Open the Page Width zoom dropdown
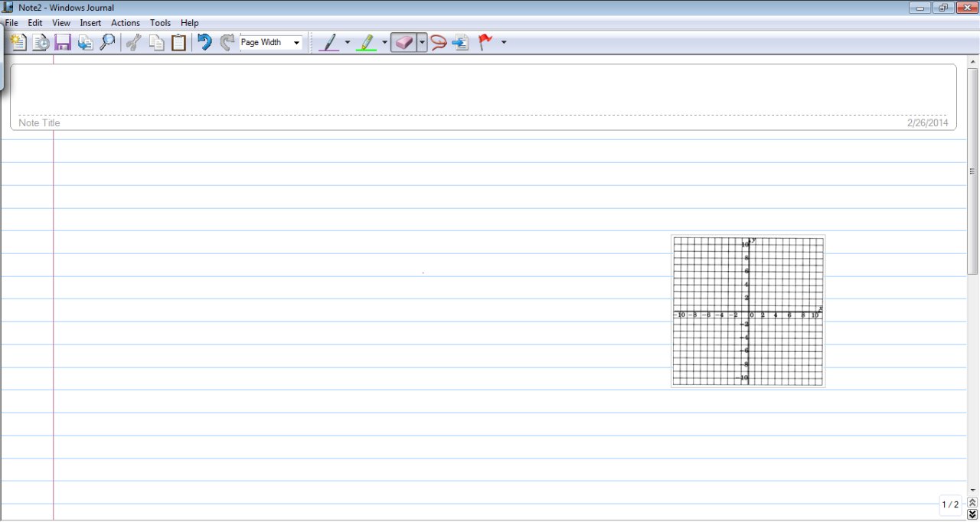 click(x=296, y=42)
